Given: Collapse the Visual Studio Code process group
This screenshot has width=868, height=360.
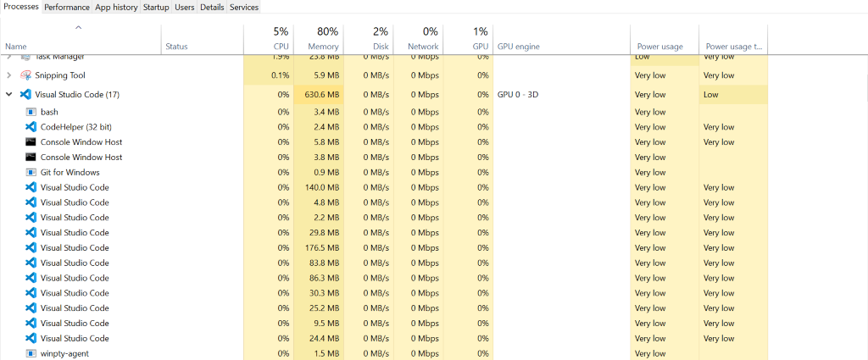Looking at the screenshot, I should coord(9,95).
